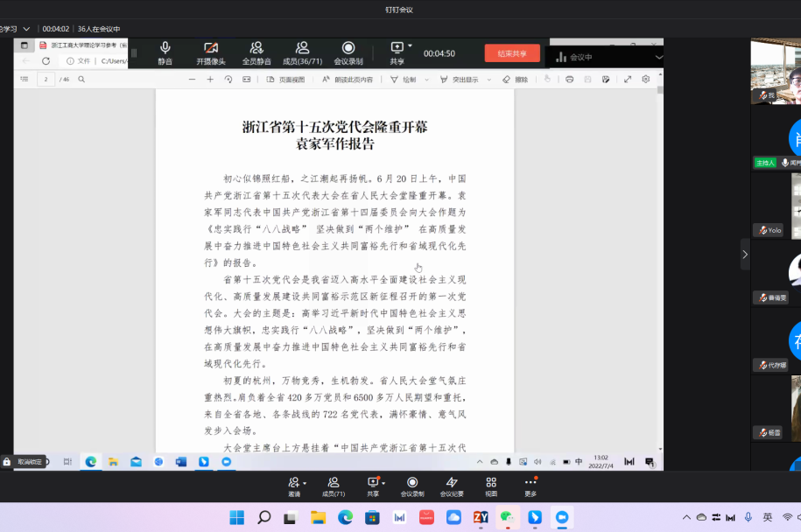Mute all participants with 全员静音
The height and width of the screenshot is (532, 801).
coord(256,53)
